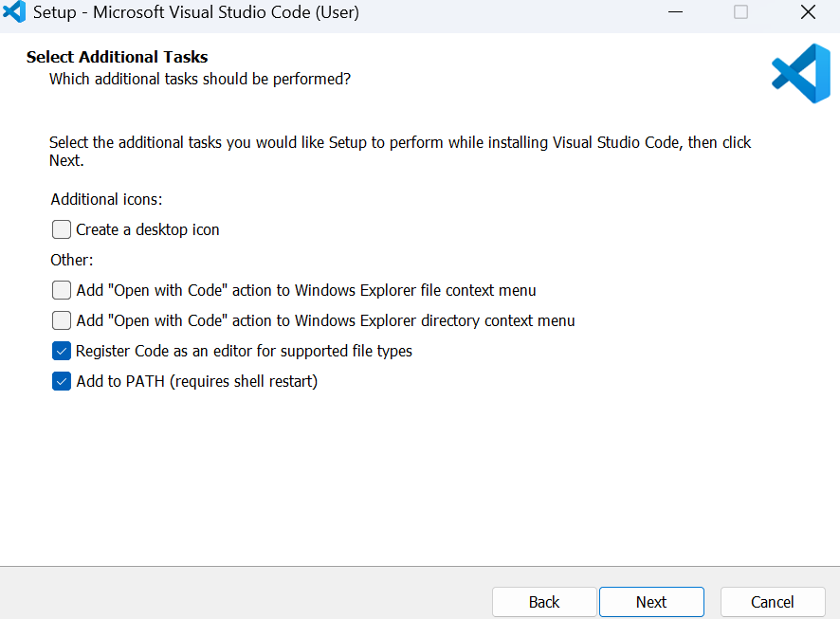Disable the Add to PATH checkbox

point(62,381)
